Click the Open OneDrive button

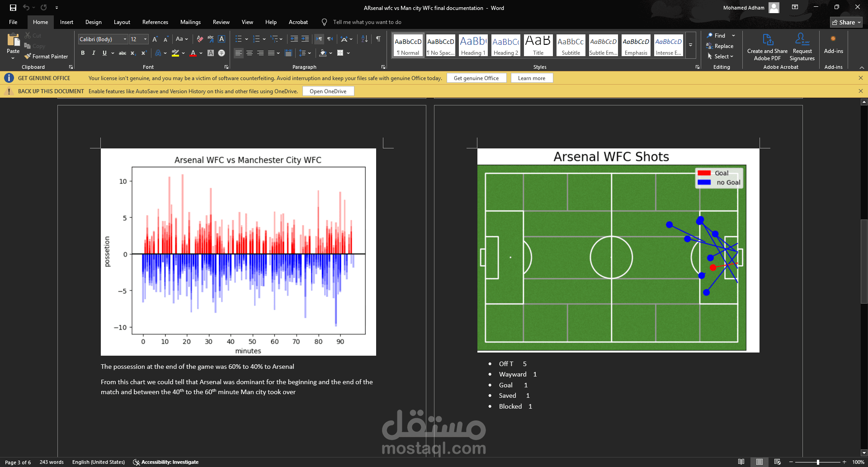[328, 91]
